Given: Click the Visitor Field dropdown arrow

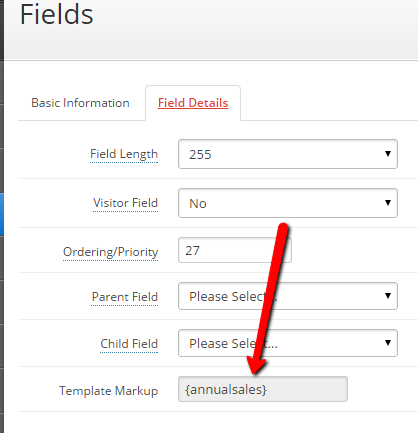Looking at the screenshot, I should point(388,203).
